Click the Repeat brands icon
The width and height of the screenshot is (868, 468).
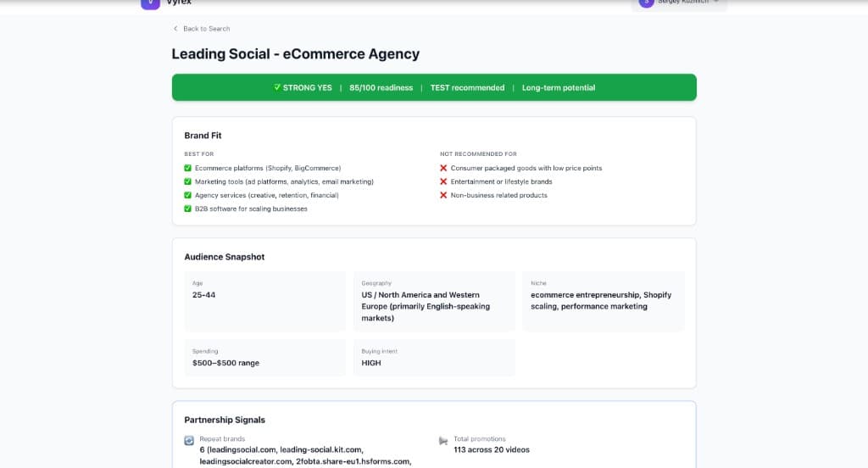click(189, 441)
